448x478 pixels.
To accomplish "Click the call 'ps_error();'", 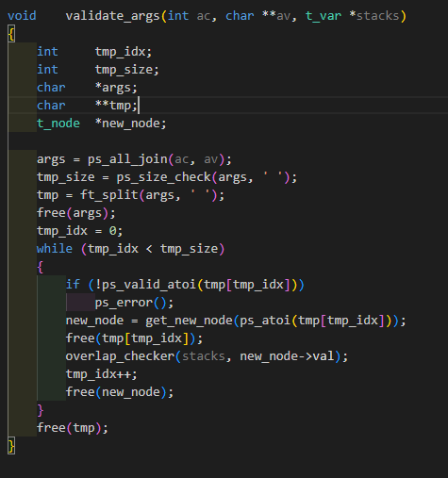I will click(134, 303).
